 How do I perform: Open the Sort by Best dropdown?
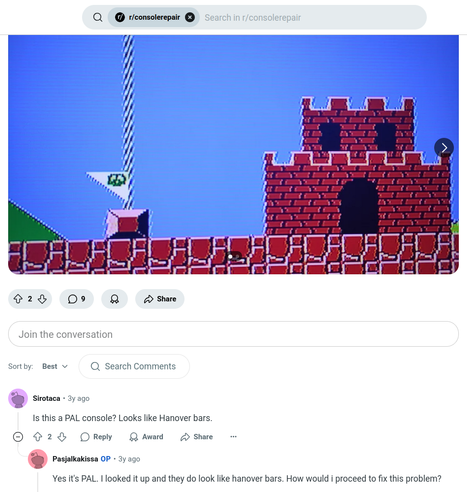55,366
